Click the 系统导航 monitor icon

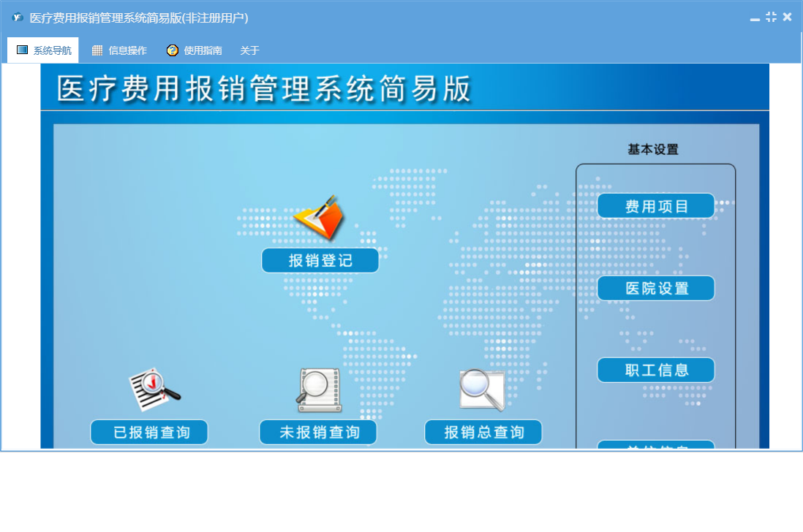tap(22, 50)
